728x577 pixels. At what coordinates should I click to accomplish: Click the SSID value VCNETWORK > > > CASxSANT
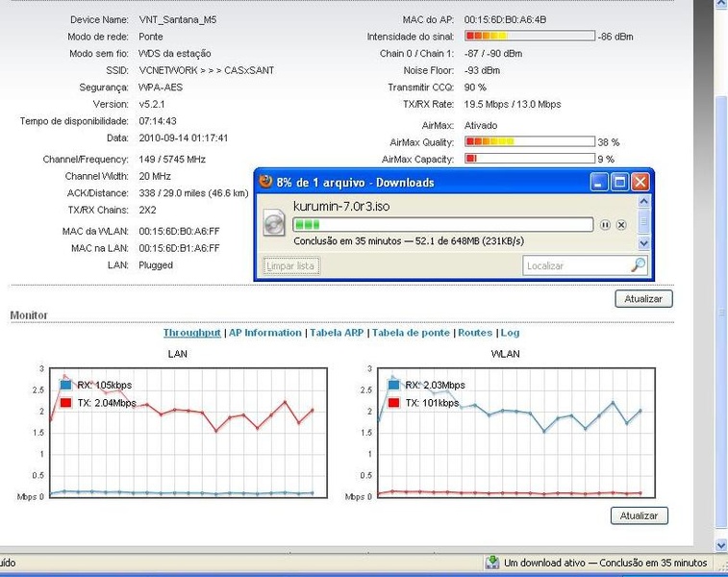pyautogui.click(x=207, y=70)
